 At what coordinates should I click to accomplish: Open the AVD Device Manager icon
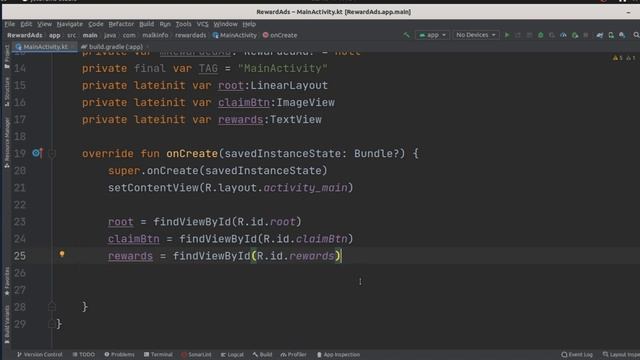tap(611, 35)
